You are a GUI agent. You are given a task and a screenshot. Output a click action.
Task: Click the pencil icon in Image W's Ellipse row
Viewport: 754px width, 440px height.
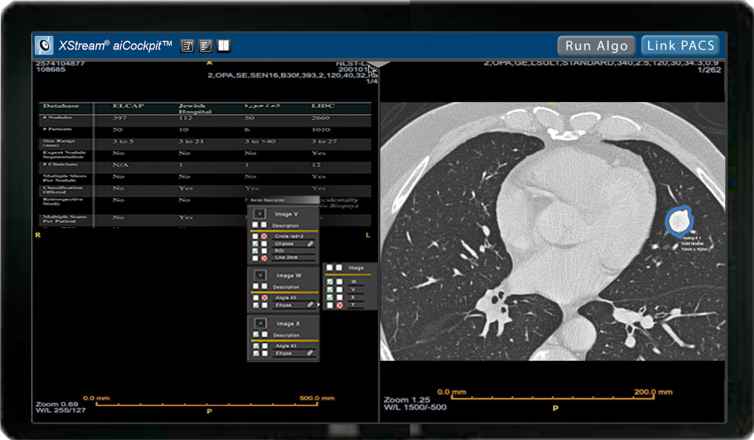(311, 305)
